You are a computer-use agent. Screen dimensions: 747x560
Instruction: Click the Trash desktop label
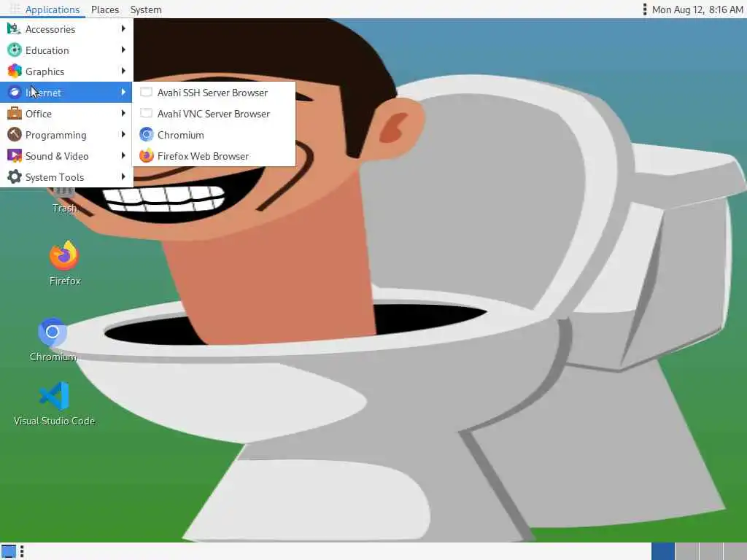click(65, 208)
